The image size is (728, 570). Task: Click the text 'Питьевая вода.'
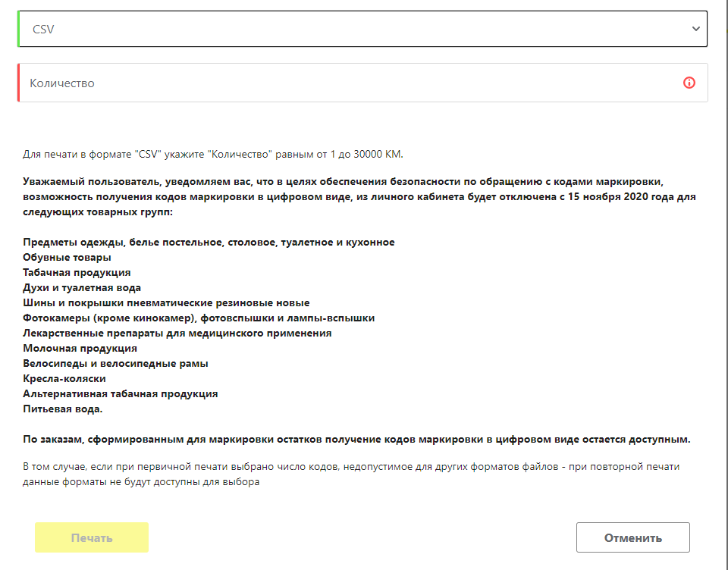[63, 409]
